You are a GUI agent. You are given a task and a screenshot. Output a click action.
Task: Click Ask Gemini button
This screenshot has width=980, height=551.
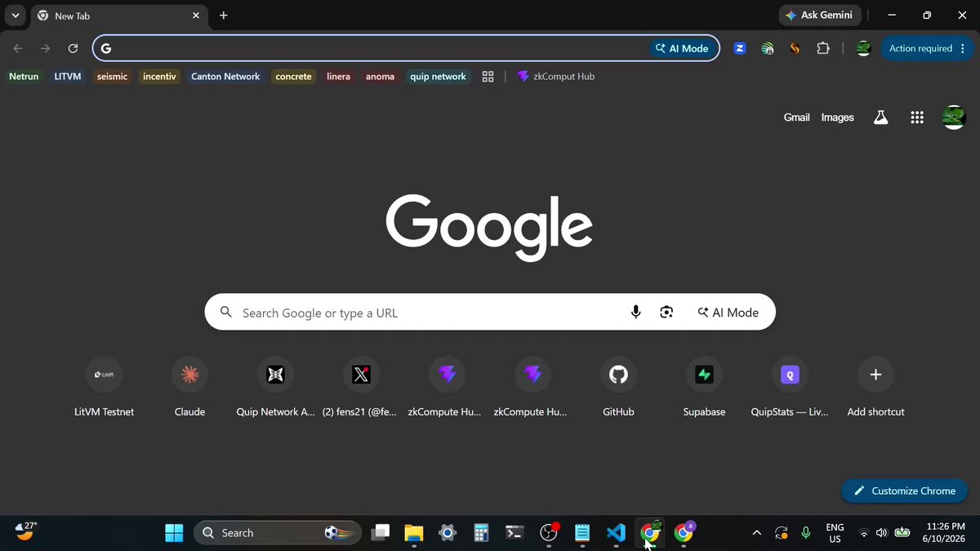coord(820,16)
